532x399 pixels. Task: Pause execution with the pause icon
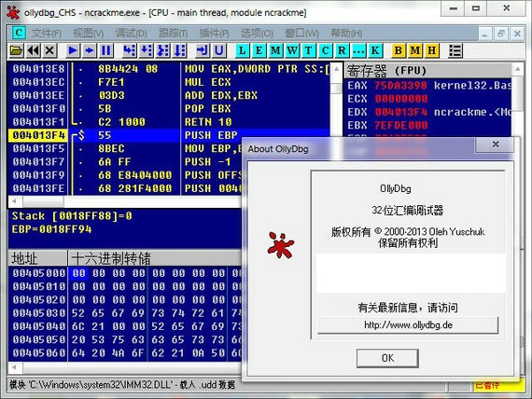click(x=105, y=51)
